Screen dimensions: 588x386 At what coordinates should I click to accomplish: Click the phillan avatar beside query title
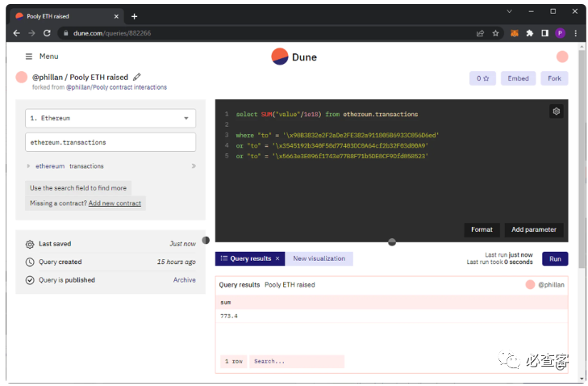[x=22, y=77]
